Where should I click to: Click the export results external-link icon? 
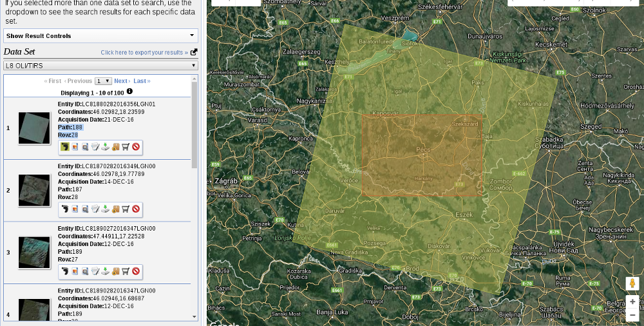(194, 52)
